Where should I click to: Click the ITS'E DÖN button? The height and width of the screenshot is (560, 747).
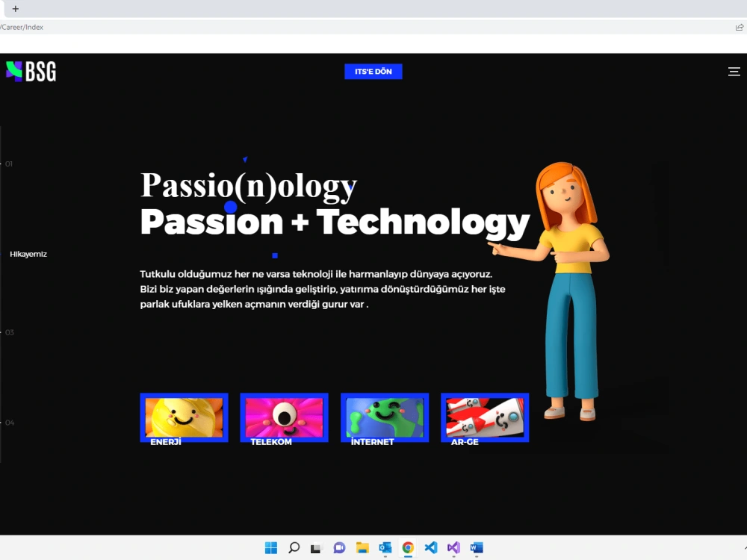(373, 72)
